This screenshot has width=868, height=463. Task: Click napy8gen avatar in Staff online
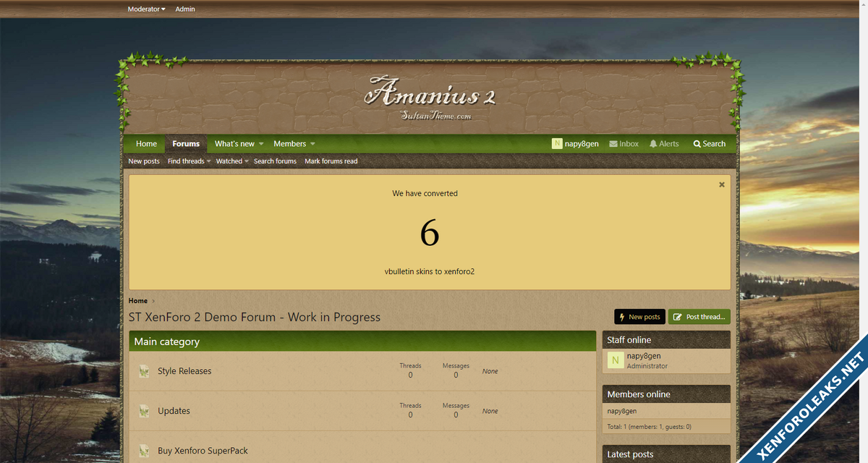[x=615, y=360]
